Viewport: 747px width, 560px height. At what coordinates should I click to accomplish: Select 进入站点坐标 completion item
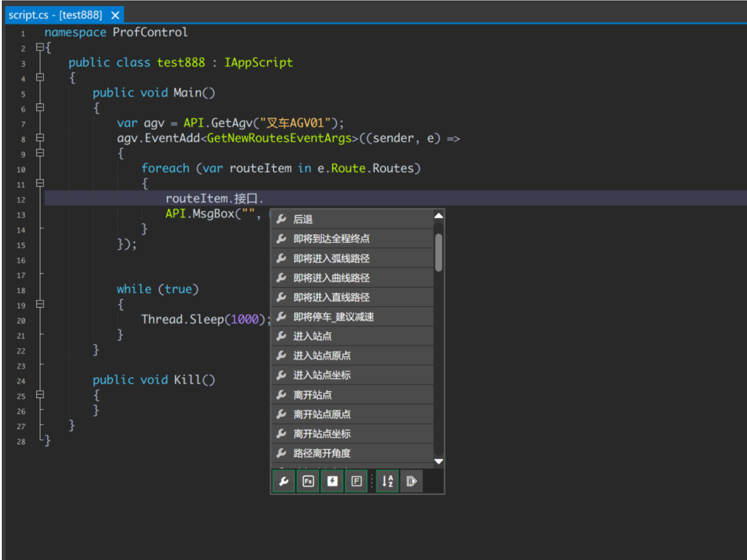[352, 375]
